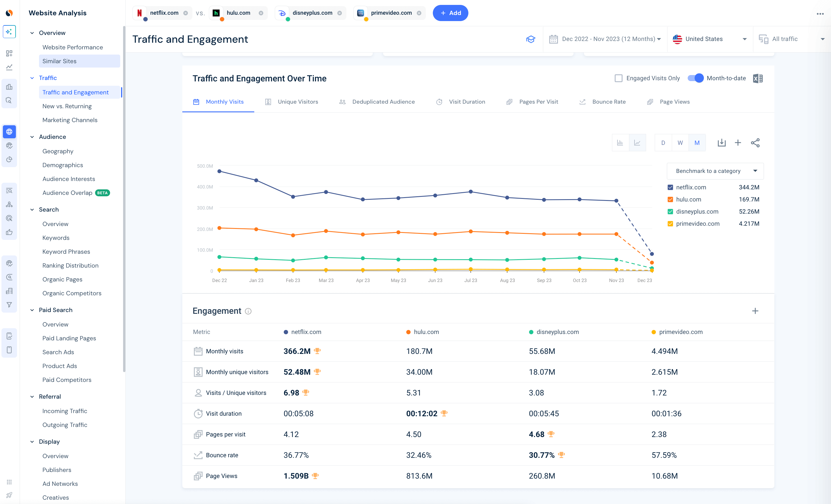Screen dimensions: 831x504
Task: Click hulu.com Visit duration value 00:12:02
Action: 422,413
